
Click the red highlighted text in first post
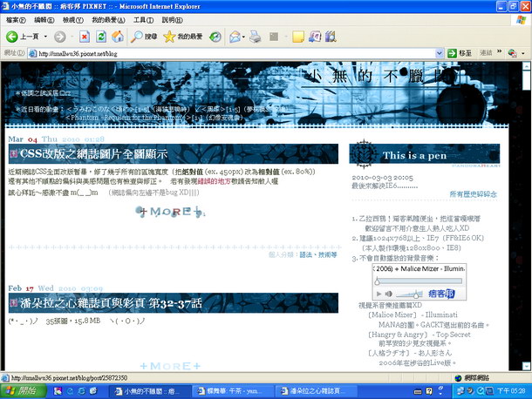214,181
